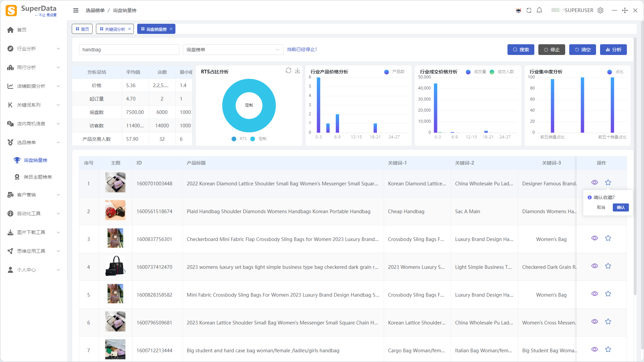The height and width of the screenshot is (362, 644).
Task: Click the 同行分析 sidebar icon
Action: coord(10,67)
